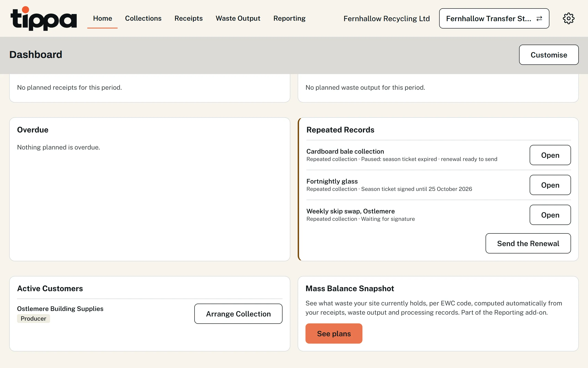Click Send the Renewal
Viewport: 588px width, 368px height.
[x=528, y=243]
